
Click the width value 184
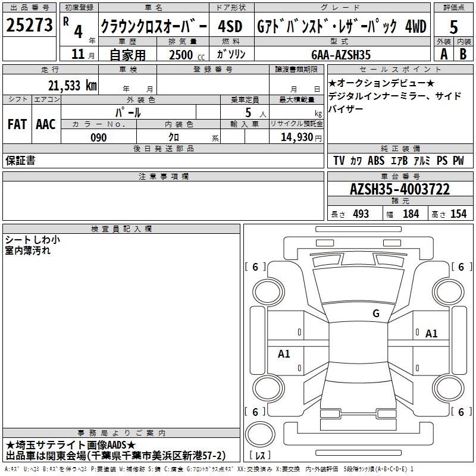tap(411, 214)
